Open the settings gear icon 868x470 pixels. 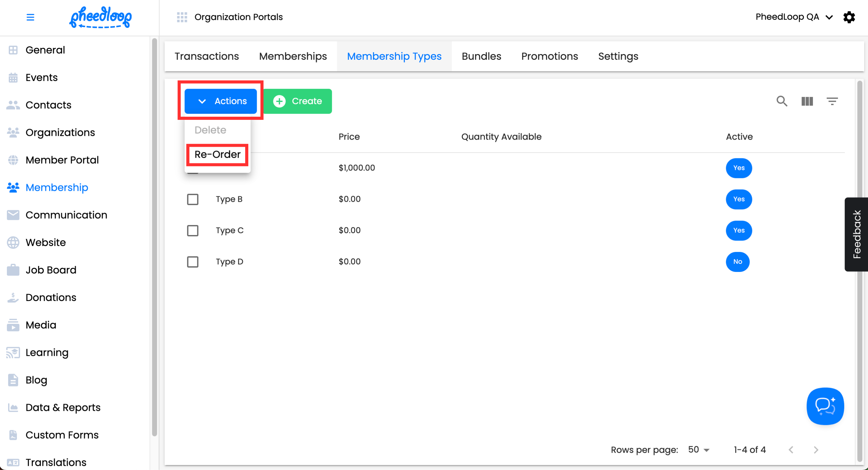click(849, 17)
